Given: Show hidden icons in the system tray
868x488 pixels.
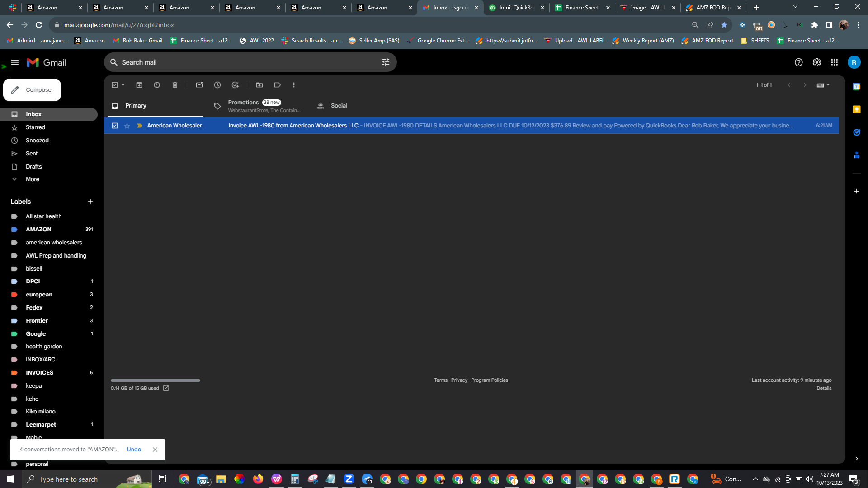Looking at the screenshot, I should [x=755, y=479].
